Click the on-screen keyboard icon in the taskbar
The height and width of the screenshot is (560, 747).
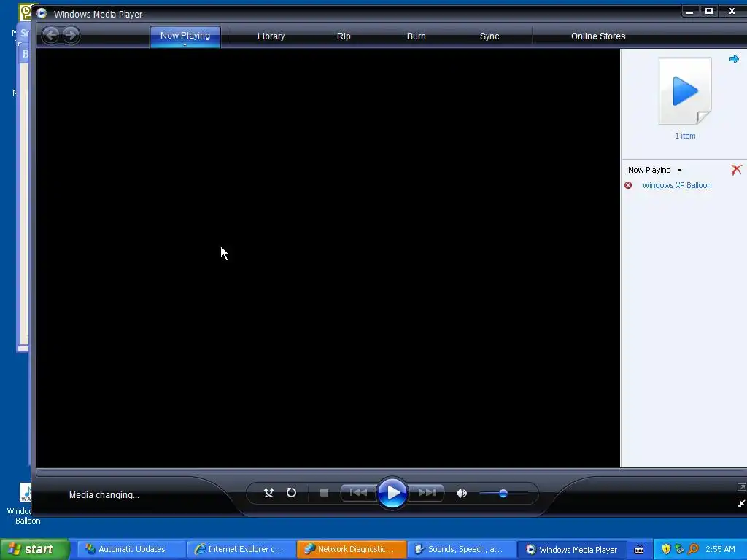[x=639, y=550]
